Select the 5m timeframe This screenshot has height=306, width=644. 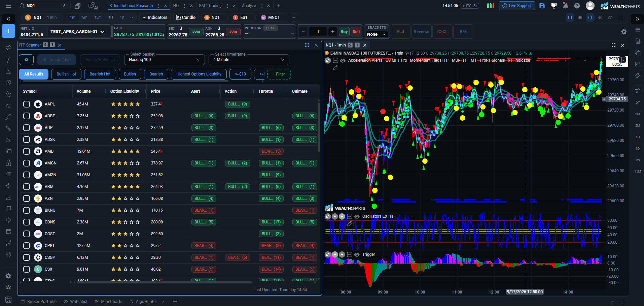(85, 18)
